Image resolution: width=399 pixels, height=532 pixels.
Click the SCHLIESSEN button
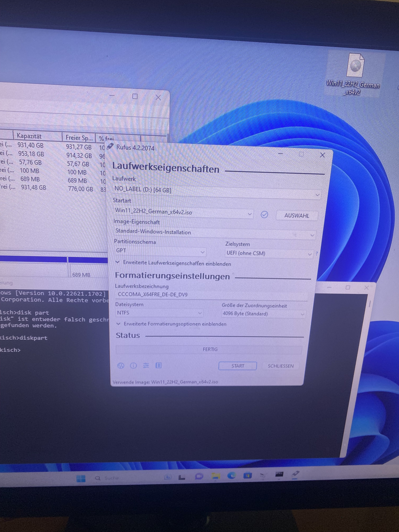[281, 366]
